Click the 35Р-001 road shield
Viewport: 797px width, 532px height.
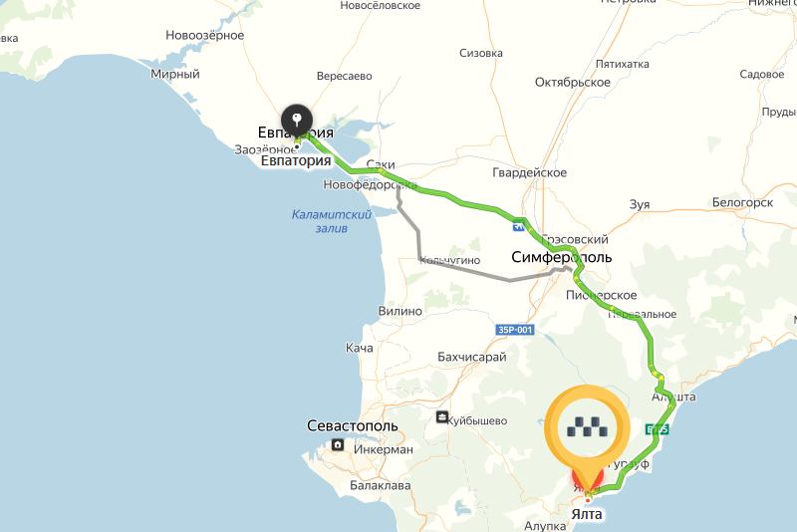click(x=515, y=330)
